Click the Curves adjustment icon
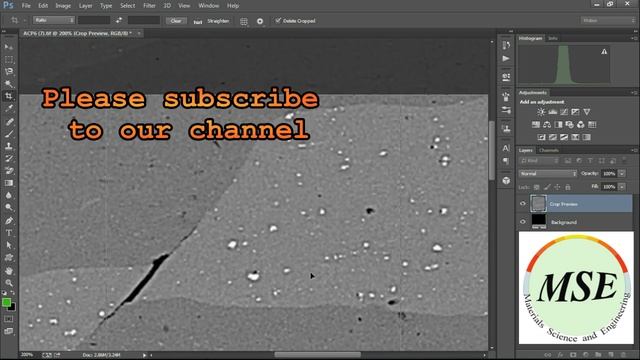This screenshot has height=360, width=640. (x=564, y=112)
